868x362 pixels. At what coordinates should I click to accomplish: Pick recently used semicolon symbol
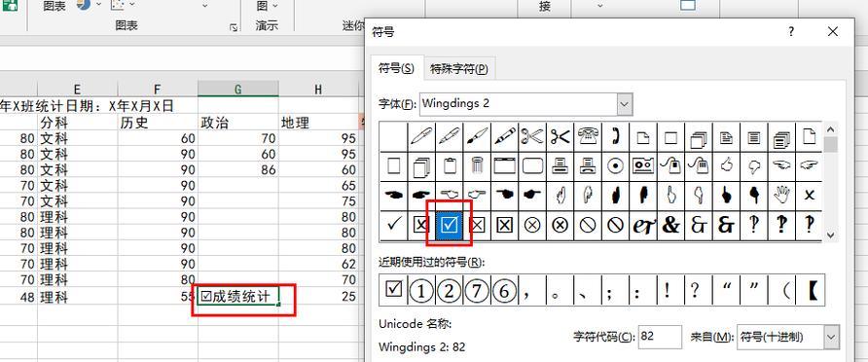[615, 289]
